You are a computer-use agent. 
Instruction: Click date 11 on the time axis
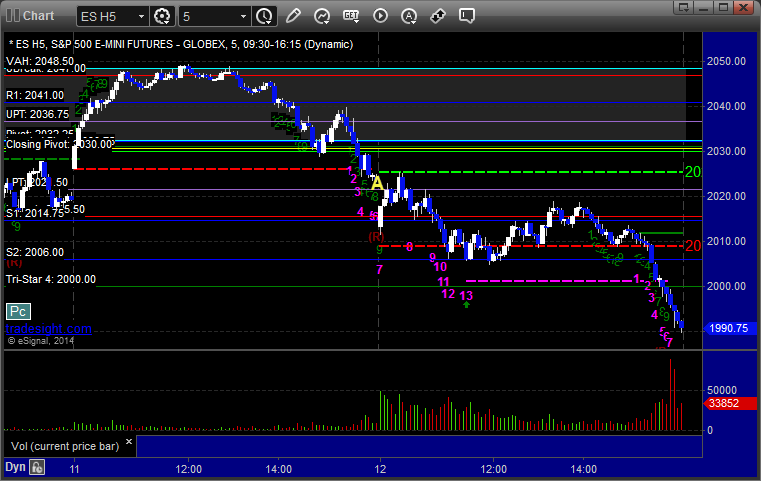tap(74, 469)
